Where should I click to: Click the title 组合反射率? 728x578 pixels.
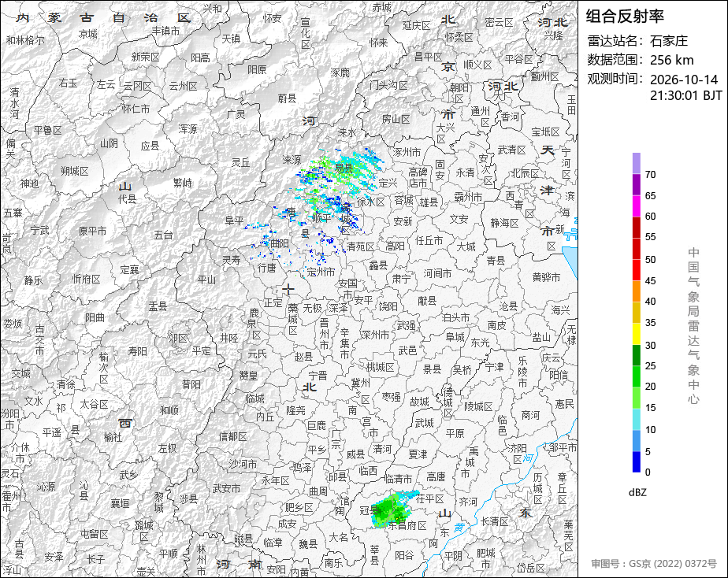(625, 17)
